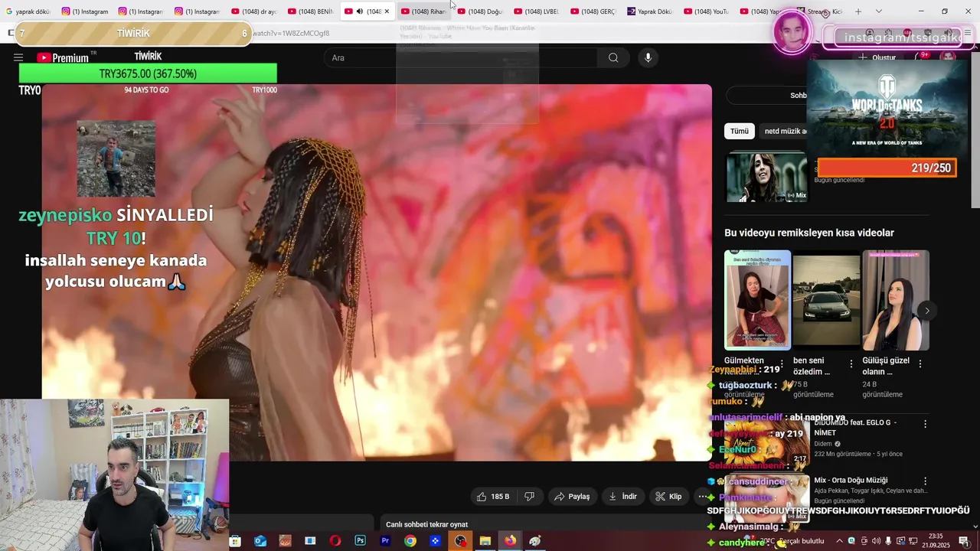Switch to the purple 'Yaprak Dökü' tab
The height and width of the screenshot is (551, 980).
pos(650,11)
